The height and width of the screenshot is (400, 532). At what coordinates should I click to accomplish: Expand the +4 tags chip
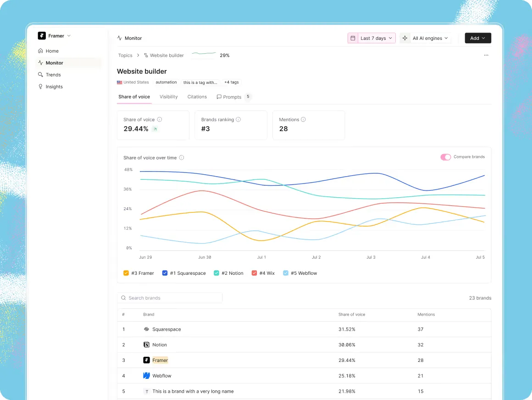click(x=232, y=82)
